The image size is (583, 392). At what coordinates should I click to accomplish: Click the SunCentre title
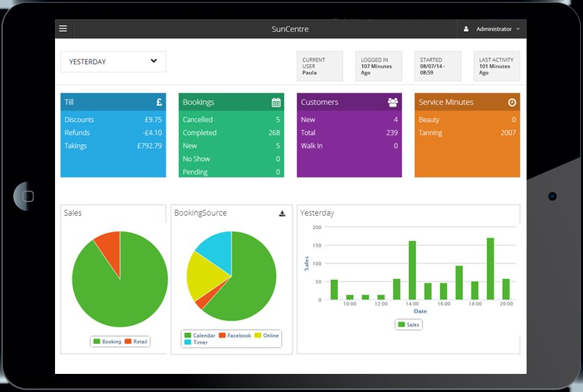[x=290, y=29]
